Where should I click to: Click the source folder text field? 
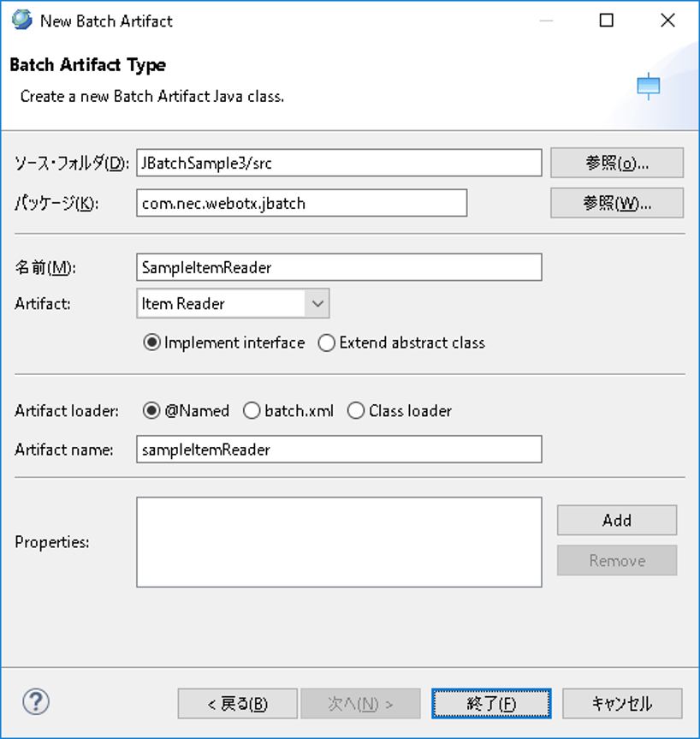click(x=339, y=163)
